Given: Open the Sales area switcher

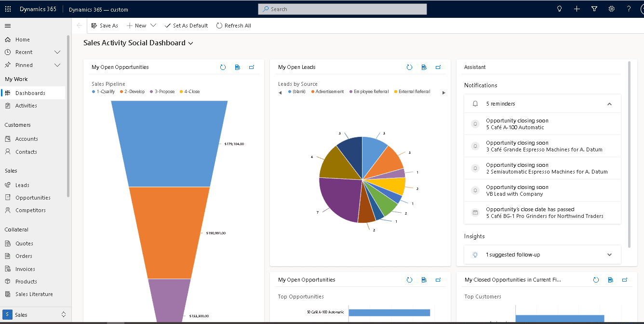Looking at the screenshot, I should (x=36, y=315).
